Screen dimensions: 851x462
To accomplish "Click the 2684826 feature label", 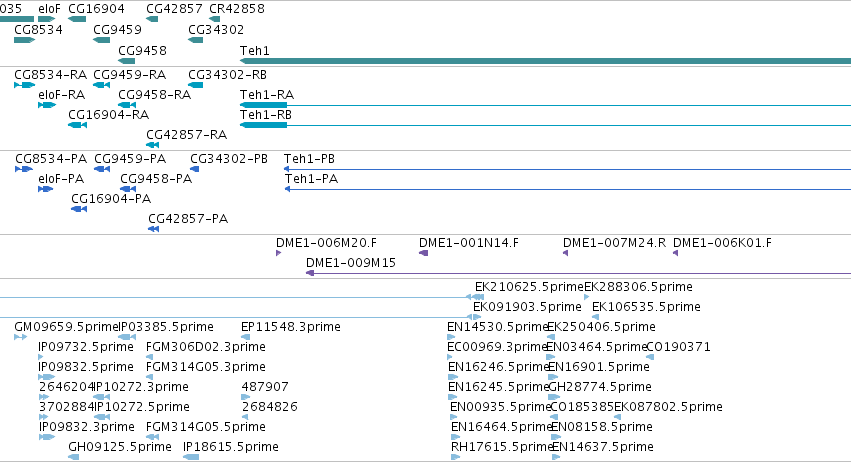I will tap(270, 407).
